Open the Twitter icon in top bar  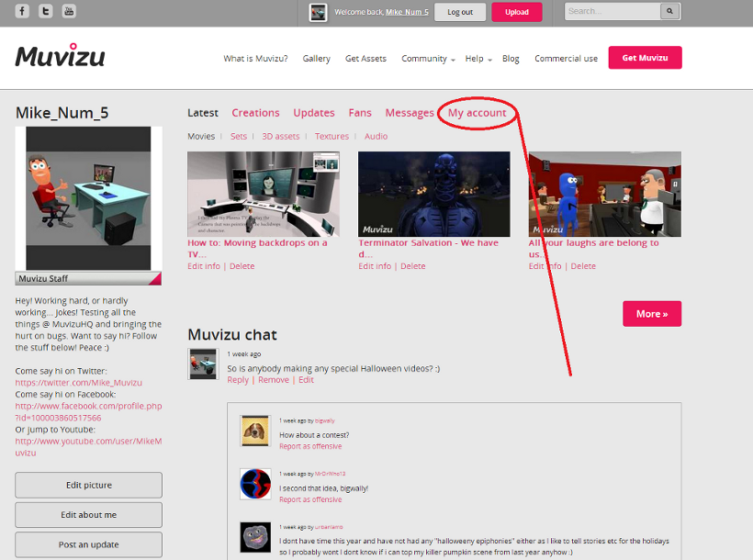(46, 11)
